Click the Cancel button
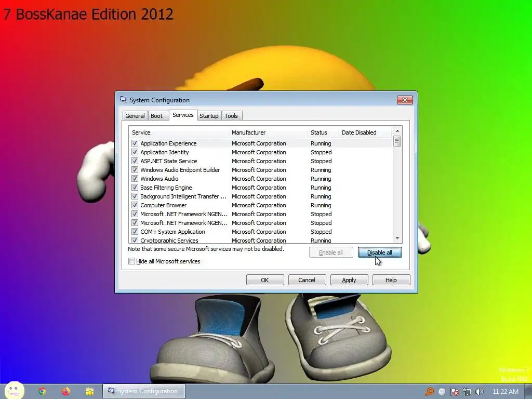Viewport: 532px width, 399px height. click(307, 280)
